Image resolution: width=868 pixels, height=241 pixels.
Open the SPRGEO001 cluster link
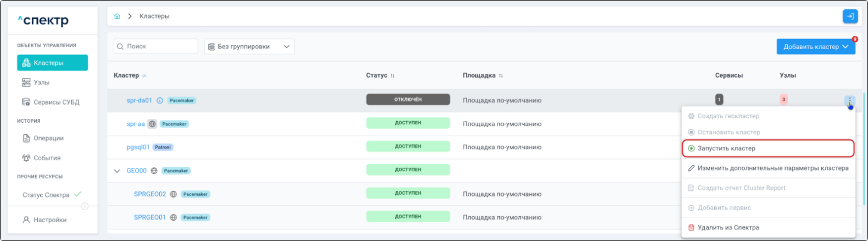149,217
